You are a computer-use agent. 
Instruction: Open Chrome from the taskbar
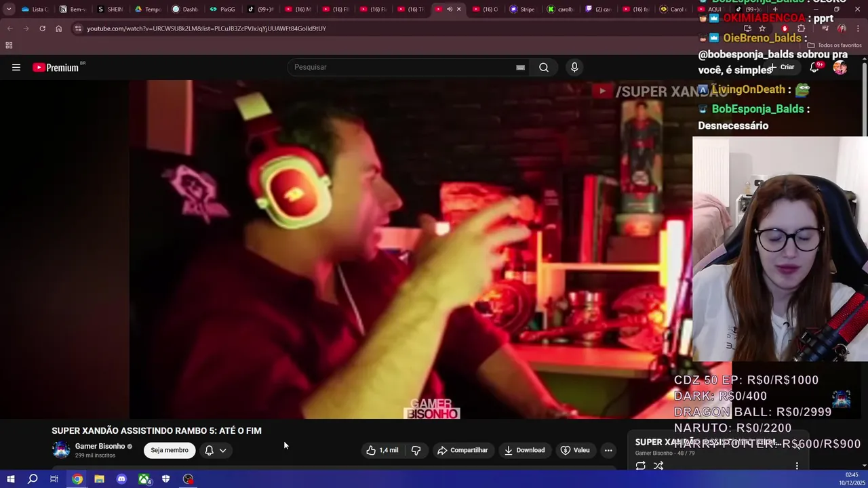point(77,479)
